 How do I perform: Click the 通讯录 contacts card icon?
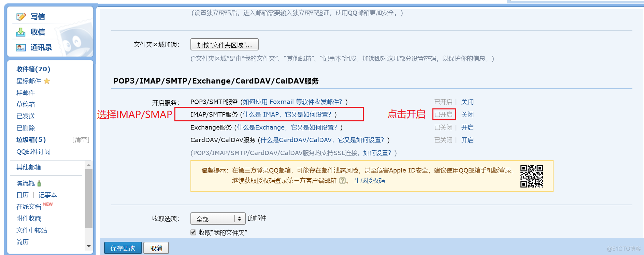click(x=21, y=48)
